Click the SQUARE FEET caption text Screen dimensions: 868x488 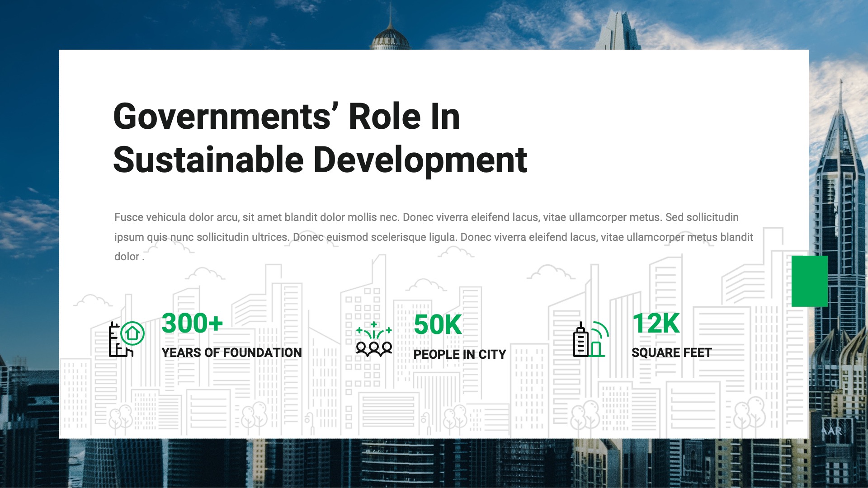pos(672,352)
